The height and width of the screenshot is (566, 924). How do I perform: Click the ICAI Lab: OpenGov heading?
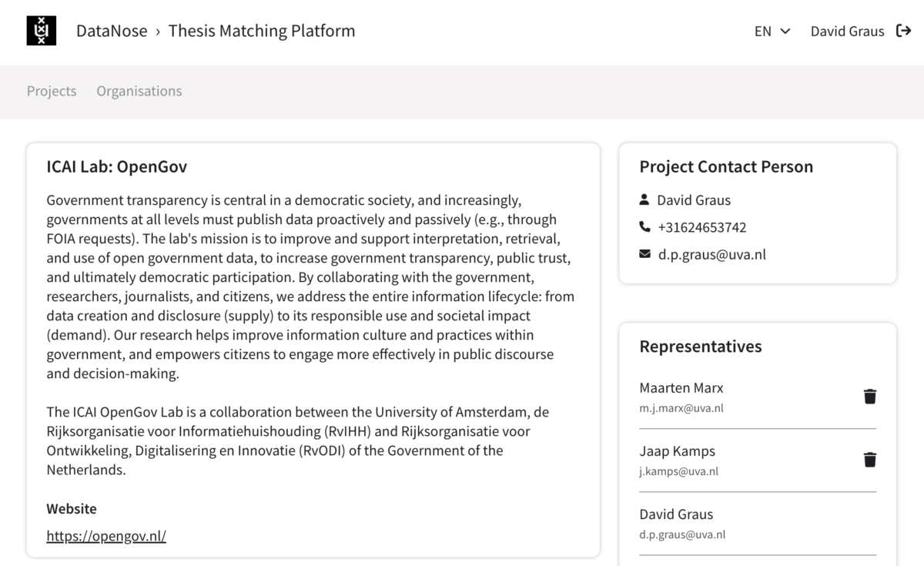pyautogui.click(x=116, y=166)
